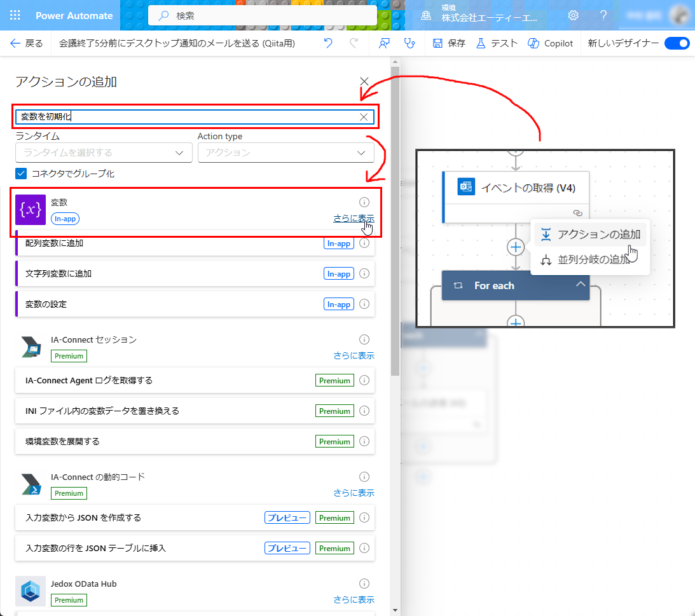Show info for 変数の設定
695x616 pixels.
[364, 304]
